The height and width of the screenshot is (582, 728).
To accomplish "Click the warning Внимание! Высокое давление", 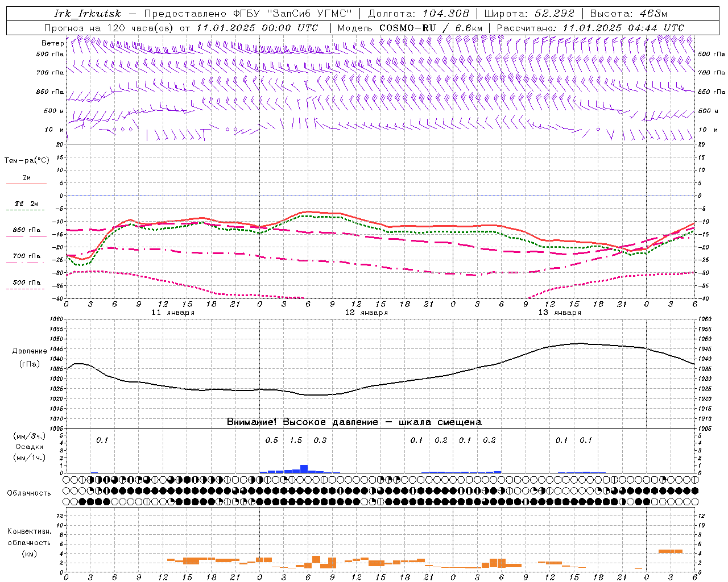I will point(303,422).
